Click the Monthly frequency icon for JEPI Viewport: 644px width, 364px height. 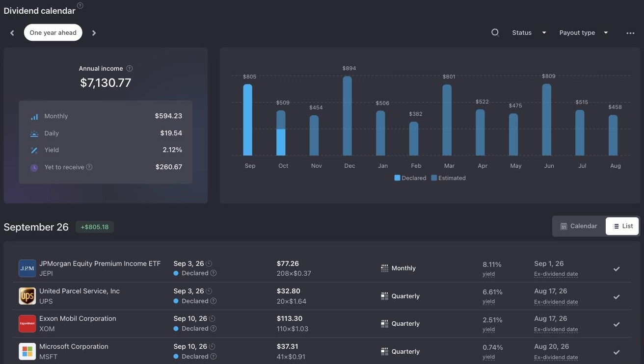(x=384, y=268)
